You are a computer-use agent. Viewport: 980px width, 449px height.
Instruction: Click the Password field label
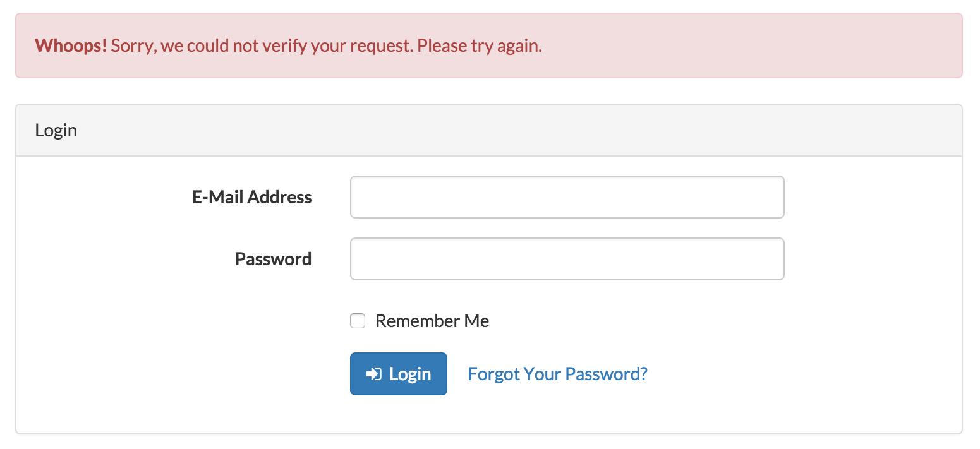pos(273,259)
